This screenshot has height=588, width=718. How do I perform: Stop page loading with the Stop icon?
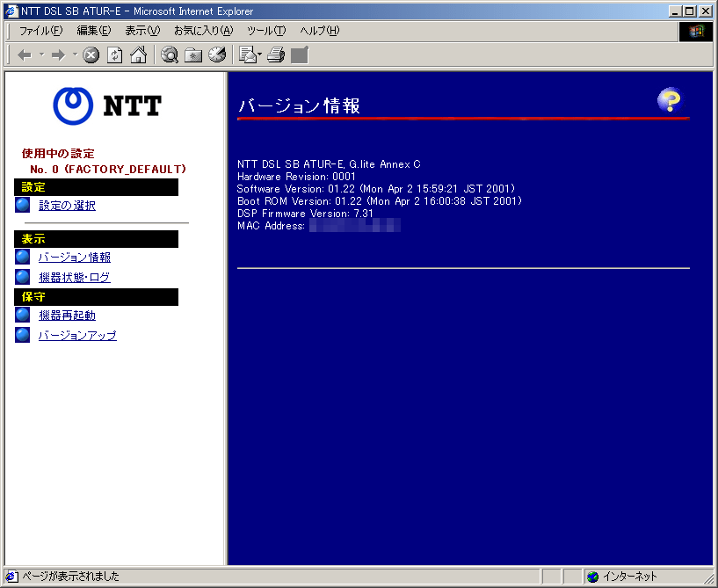point(91,55)
